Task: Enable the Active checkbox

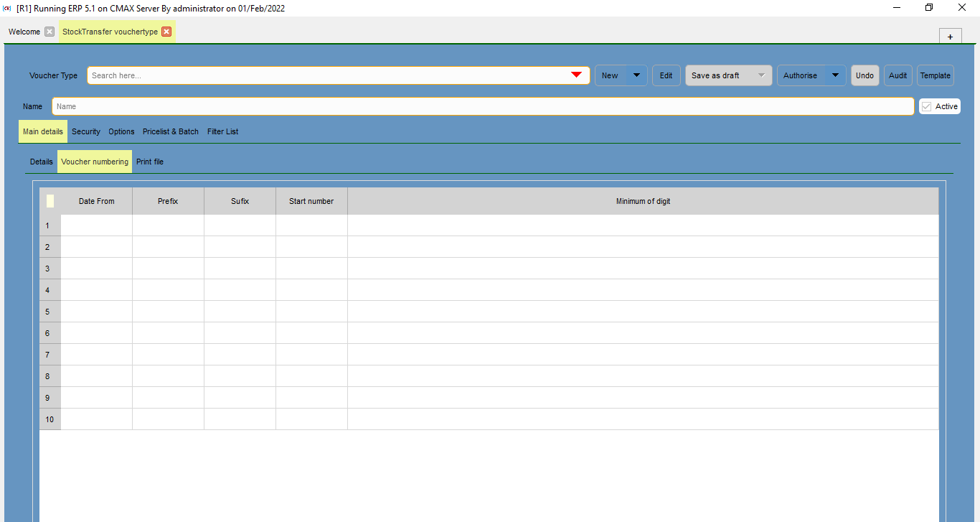Action: (x=926, y=106)
